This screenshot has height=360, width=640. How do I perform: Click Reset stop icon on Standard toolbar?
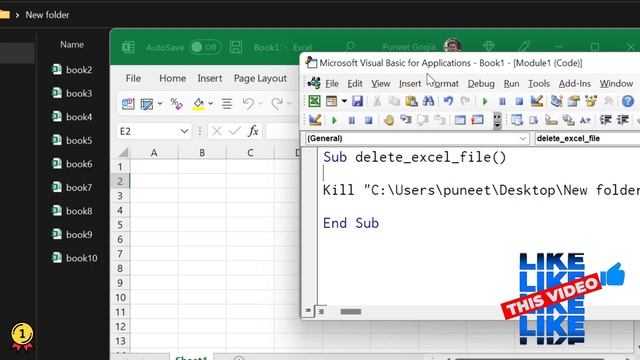tap(519, 101)
